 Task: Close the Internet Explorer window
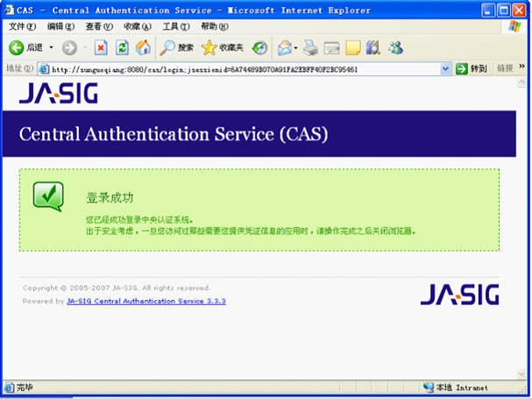point(519,11)
